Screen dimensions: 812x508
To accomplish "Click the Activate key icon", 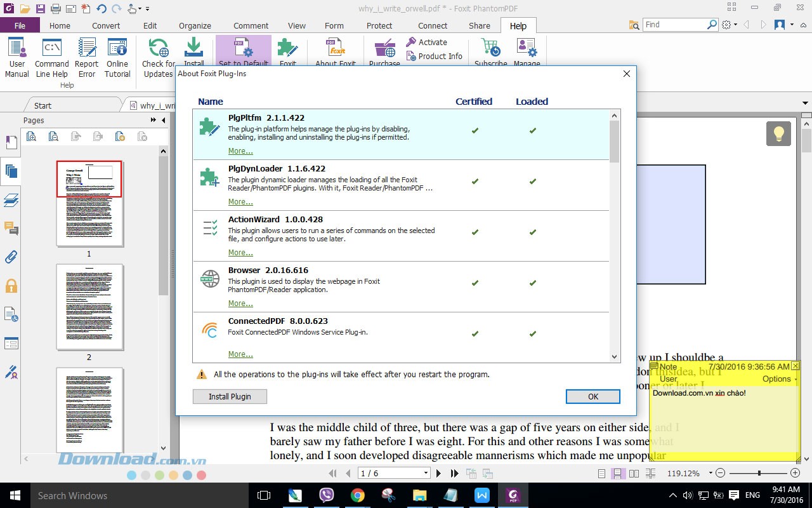I will coord(411,42).
